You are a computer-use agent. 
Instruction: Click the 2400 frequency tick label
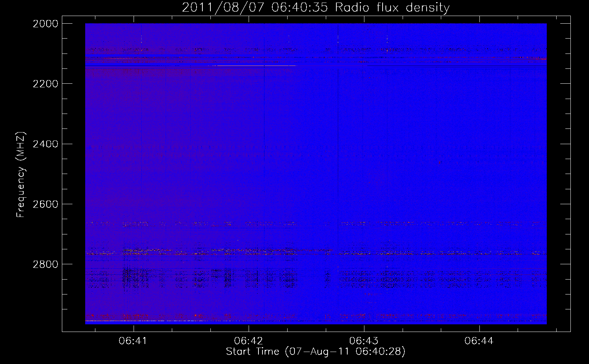point(46,144)
